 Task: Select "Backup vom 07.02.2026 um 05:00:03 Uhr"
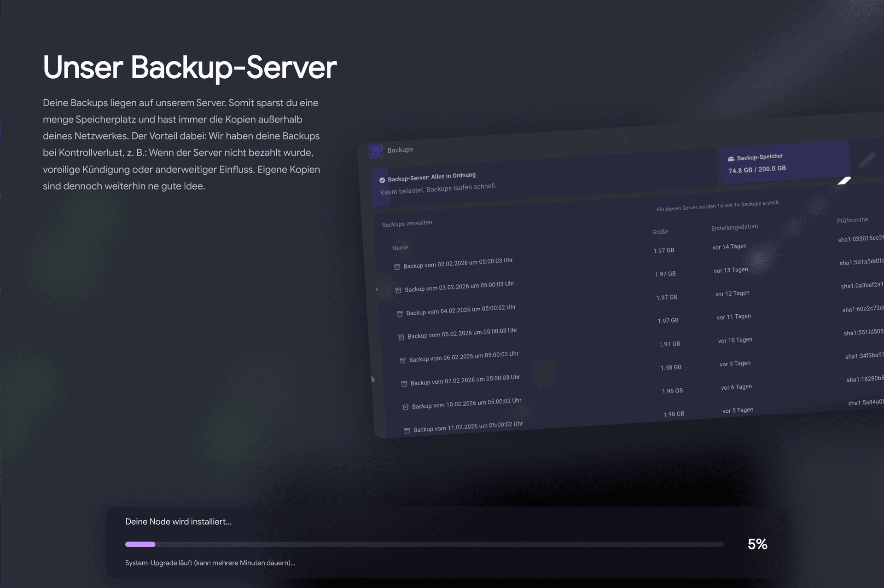[x=465, y=380]
